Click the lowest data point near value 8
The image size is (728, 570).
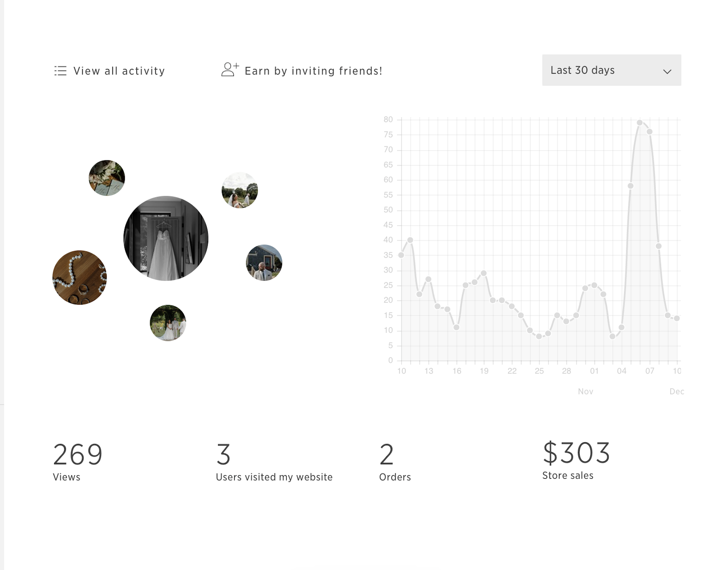click(x=539, y=337)
